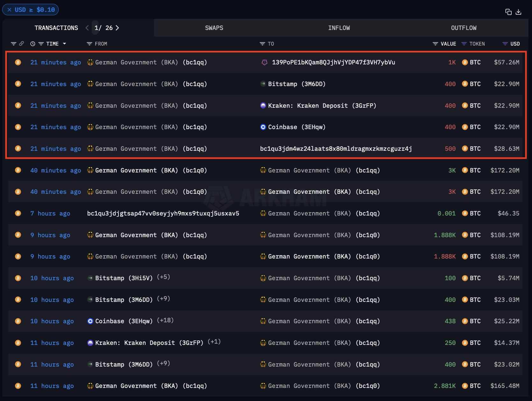Expand (+18) Coinbase (3EHqw) senders
532x401 pixels.
(165, 320)
